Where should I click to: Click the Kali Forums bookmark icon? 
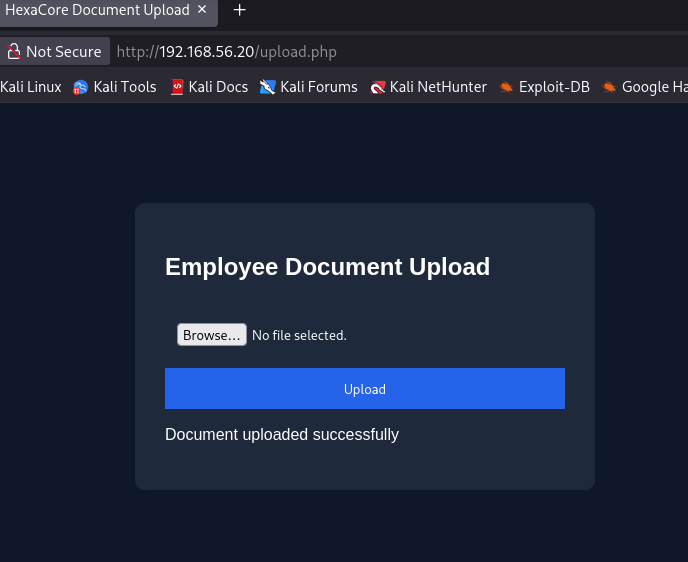click(267, 87)
